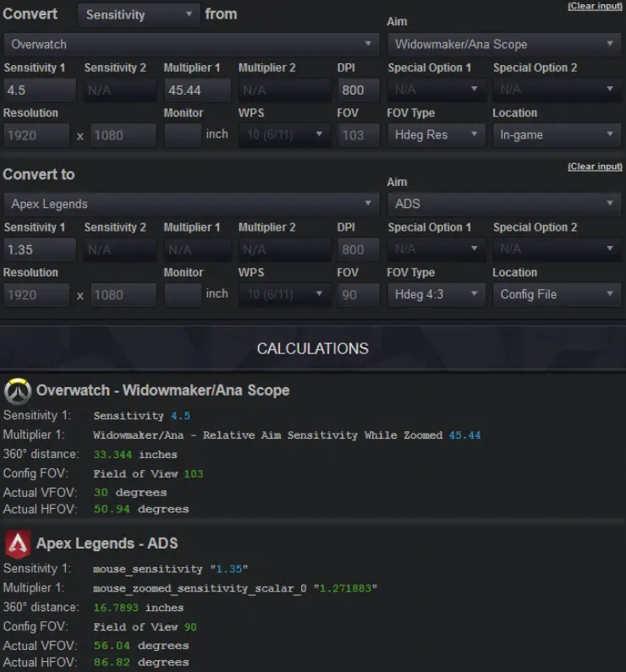Click the 16.7893 inches 360° distance value
626x672 pixels.
coord(139,608)
